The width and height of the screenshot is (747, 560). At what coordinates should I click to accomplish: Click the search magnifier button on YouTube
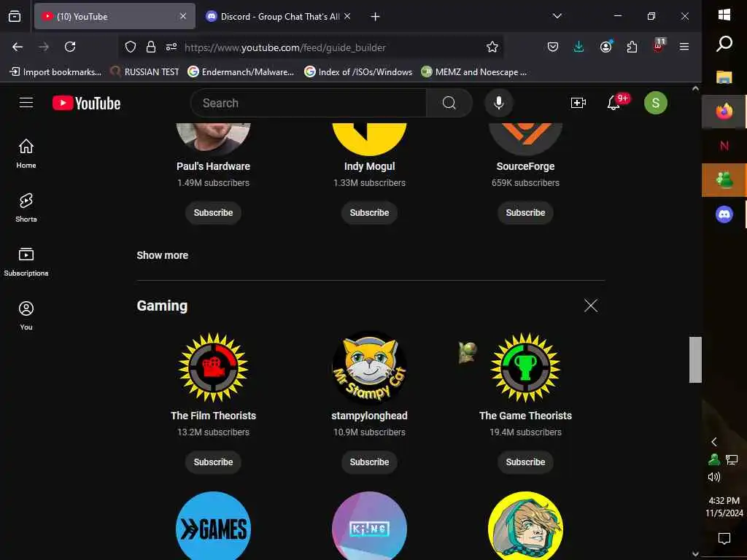[449, 103]
